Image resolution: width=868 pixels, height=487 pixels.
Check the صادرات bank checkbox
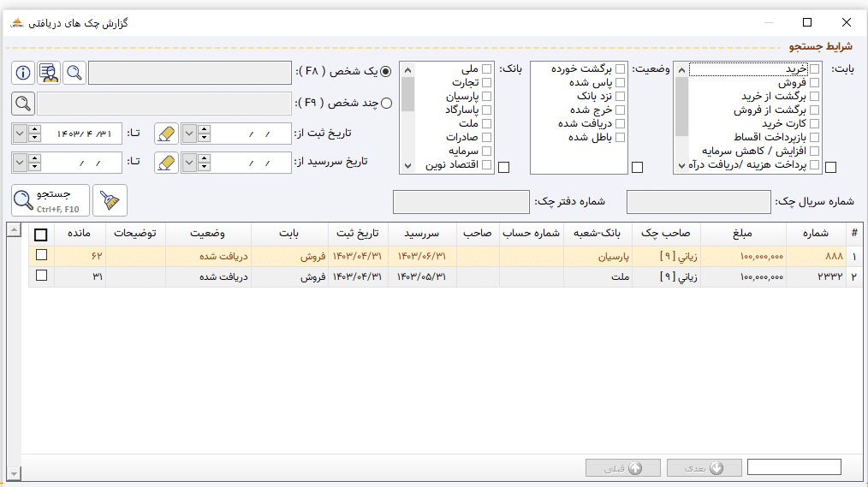point(486,137)
